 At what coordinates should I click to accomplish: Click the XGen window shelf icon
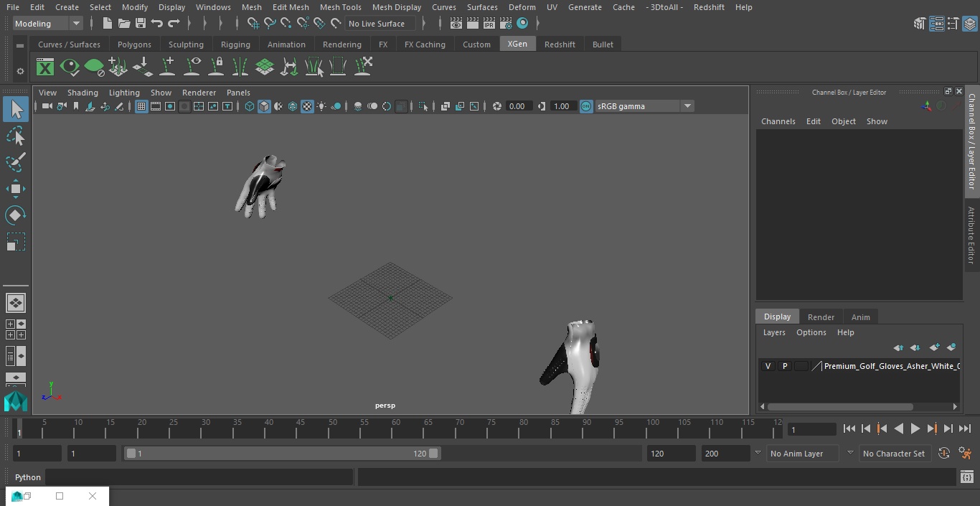(x=45, y=67)
